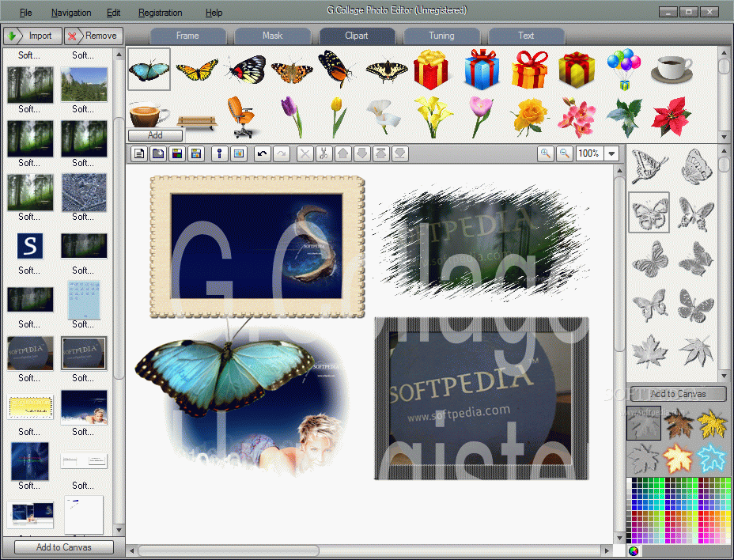Select the white S logo thumbnail
Image resolution: width=734 pixels, height=560 pixels.
coord(30,246)
